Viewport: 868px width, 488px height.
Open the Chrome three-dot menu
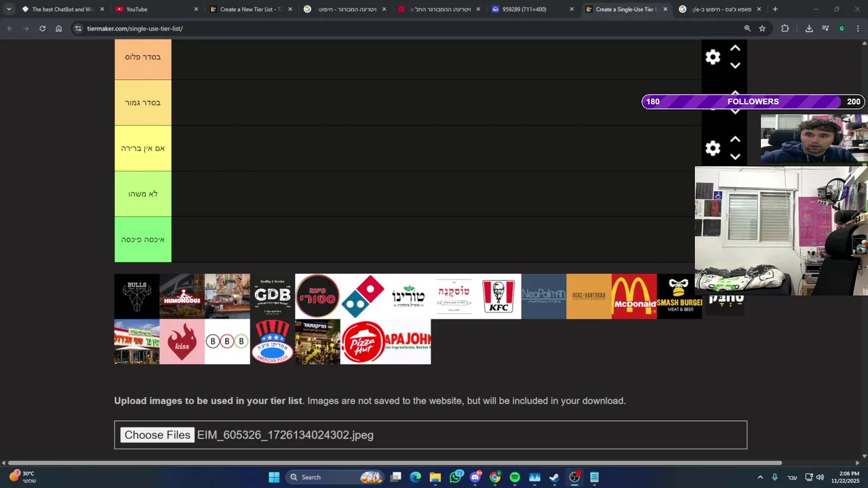click(859, 28)
